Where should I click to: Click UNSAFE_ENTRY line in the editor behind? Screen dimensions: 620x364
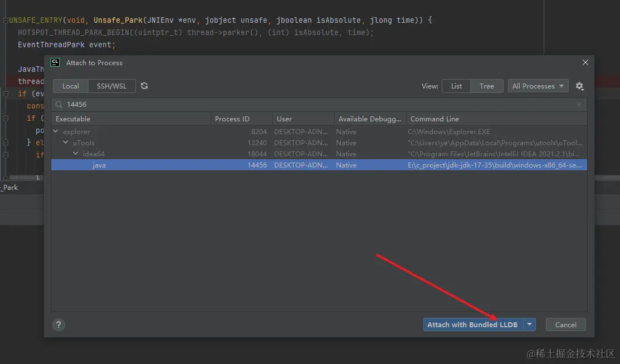click(220, 20)
